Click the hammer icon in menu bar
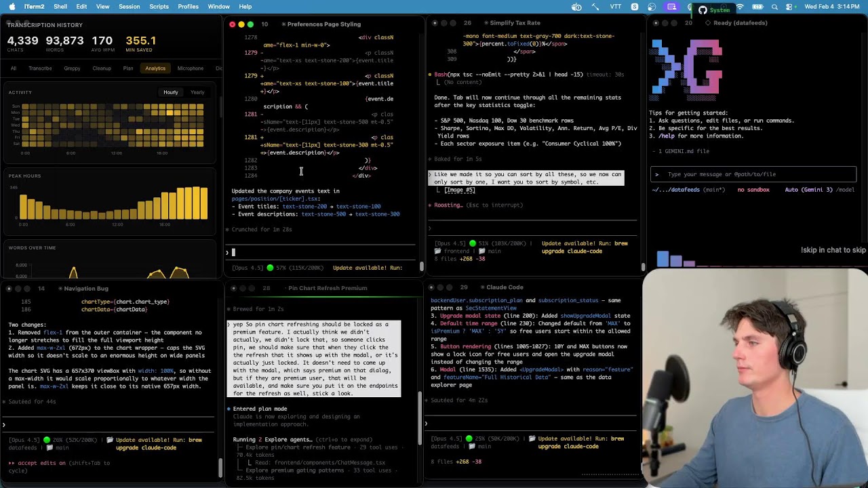 pyautogui.click(x=595, y=7)
